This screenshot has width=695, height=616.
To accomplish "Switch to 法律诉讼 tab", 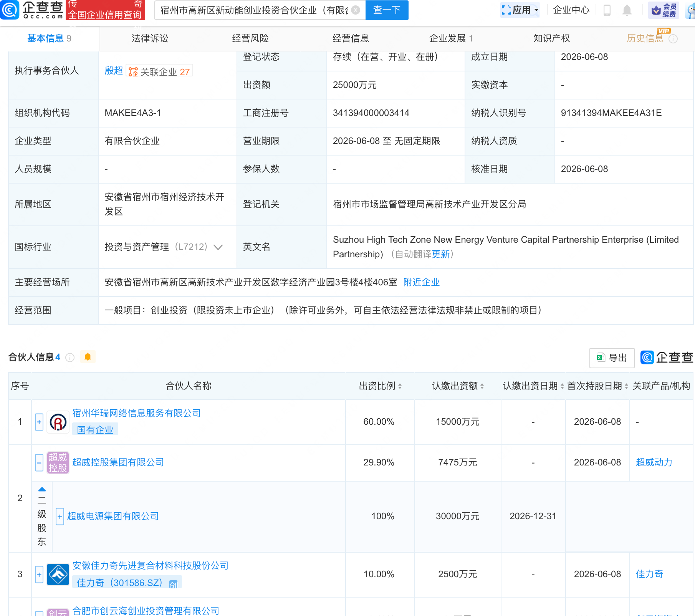I will [150, 38].
